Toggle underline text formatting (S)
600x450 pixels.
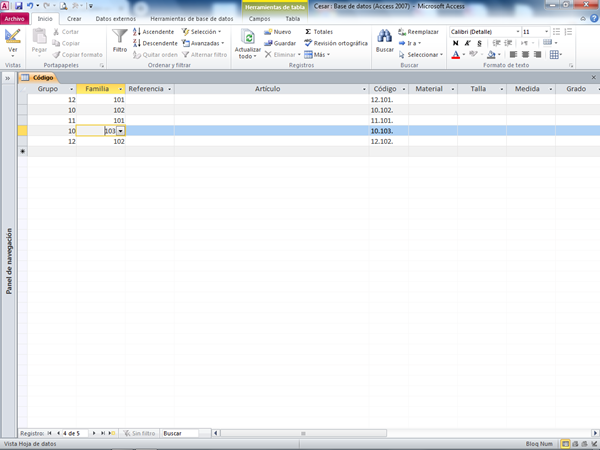click(480, 43)
